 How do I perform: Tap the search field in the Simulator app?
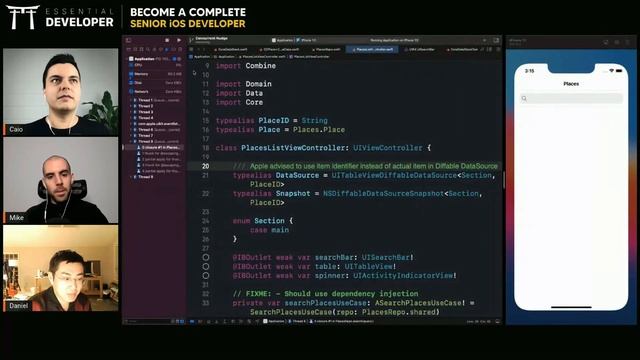[x=571, y=98]
